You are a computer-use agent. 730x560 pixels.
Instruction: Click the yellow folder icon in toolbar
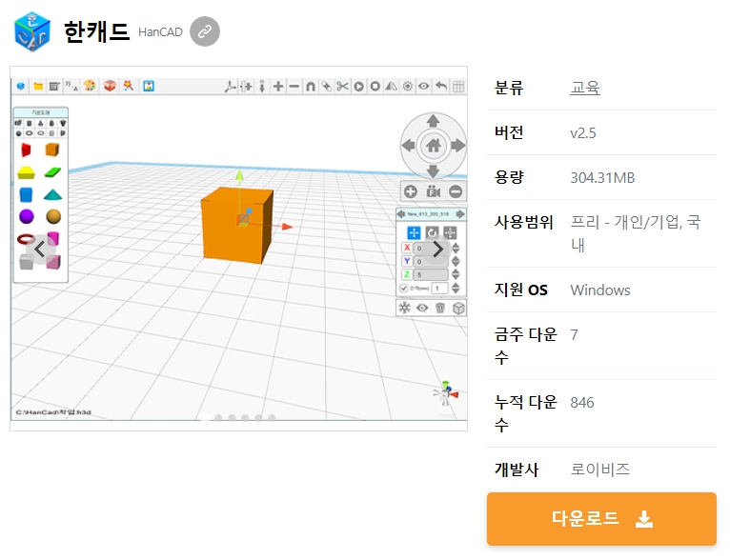(x=38, y=86)
